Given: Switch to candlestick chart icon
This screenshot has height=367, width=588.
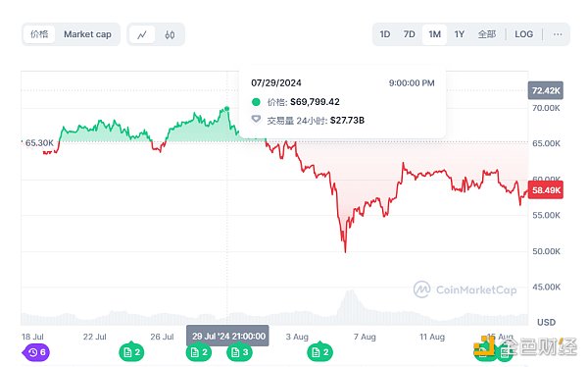Looking at the screenshot, I should click(x=170, y=34).
